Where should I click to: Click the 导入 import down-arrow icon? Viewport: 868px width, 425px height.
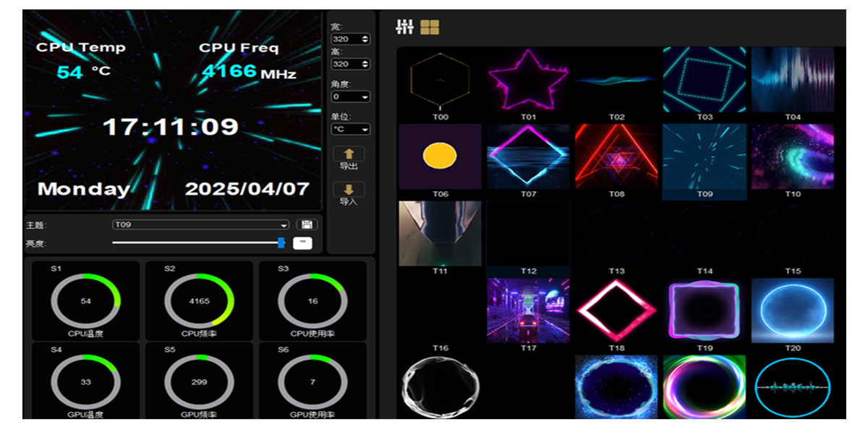(x=349, y=190)
